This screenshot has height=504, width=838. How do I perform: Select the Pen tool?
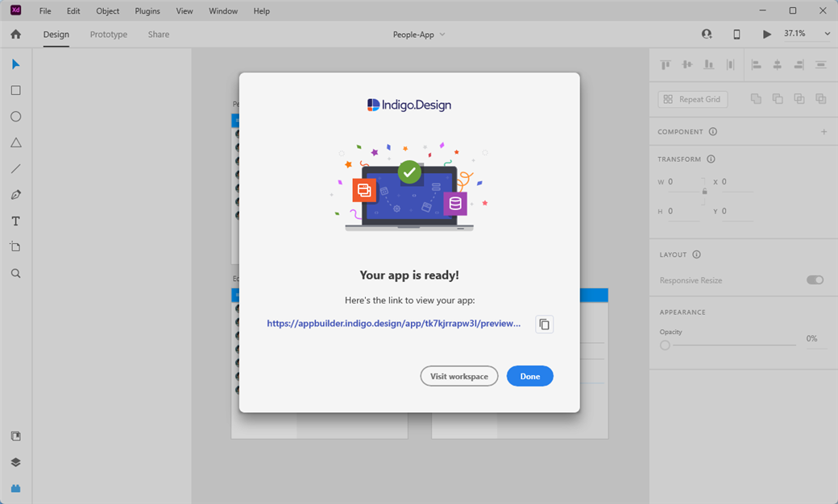(x=16, y=195)
